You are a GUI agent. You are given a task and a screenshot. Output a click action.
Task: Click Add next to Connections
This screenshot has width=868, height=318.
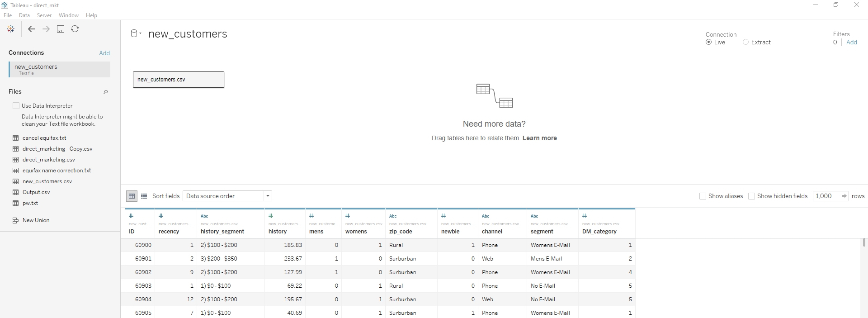[104, 53]
